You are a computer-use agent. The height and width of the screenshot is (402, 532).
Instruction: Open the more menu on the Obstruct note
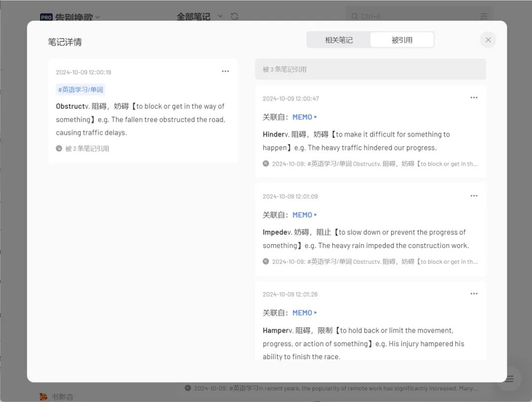[225, 71]
